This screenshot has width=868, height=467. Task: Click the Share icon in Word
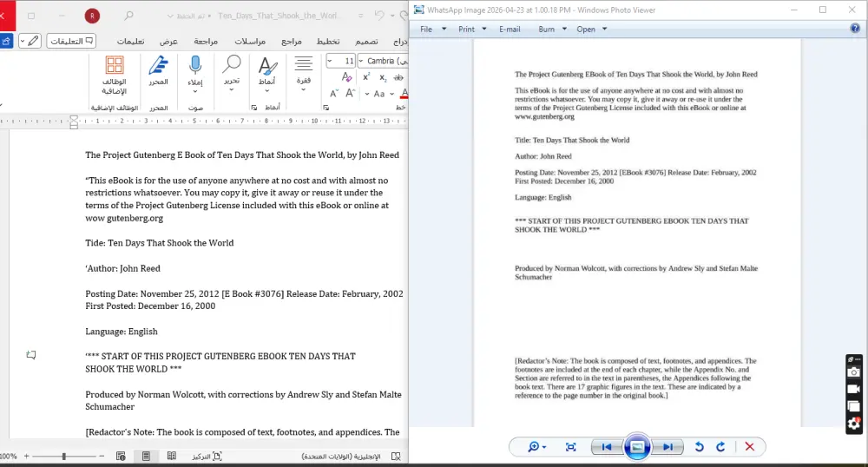[x=6, y=41]
